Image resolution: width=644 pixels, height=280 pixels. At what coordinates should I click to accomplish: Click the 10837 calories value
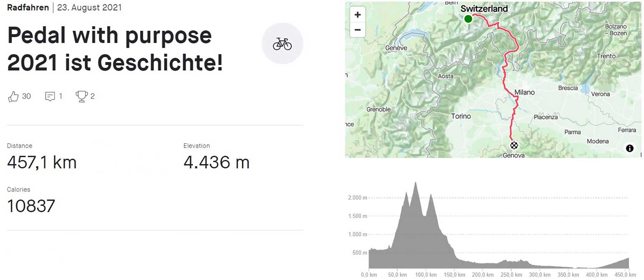pyautogui.click(x=31, y=206)
